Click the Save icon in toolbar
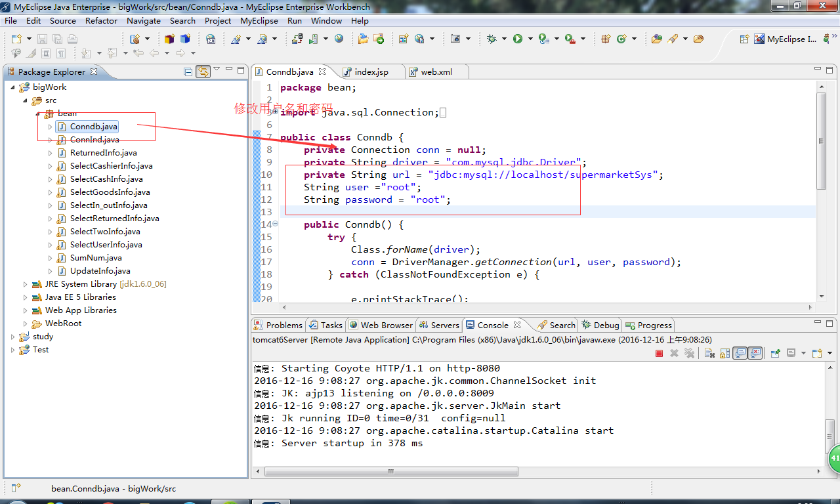Screen dimensions: 840x504 point(42,39)
